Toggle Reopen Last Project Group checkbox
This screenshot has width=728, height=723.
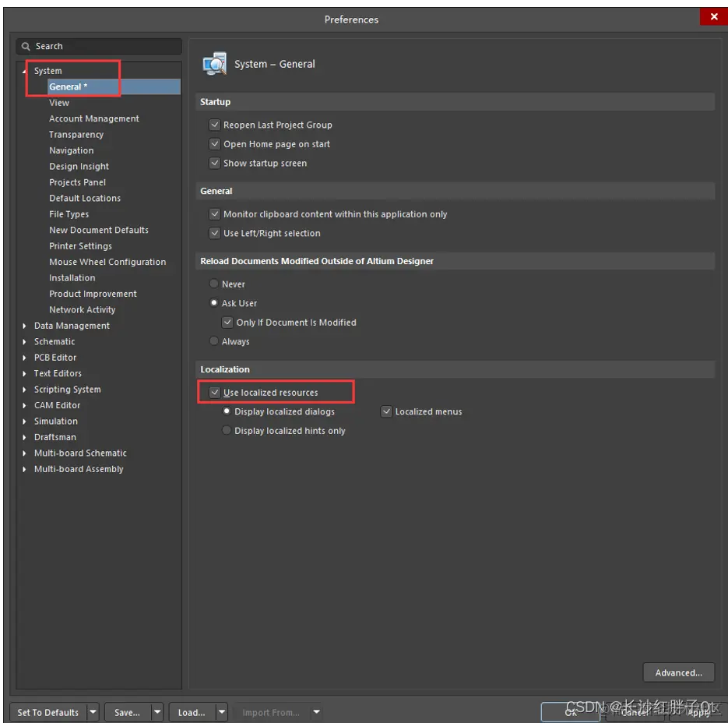pos(214,125)
